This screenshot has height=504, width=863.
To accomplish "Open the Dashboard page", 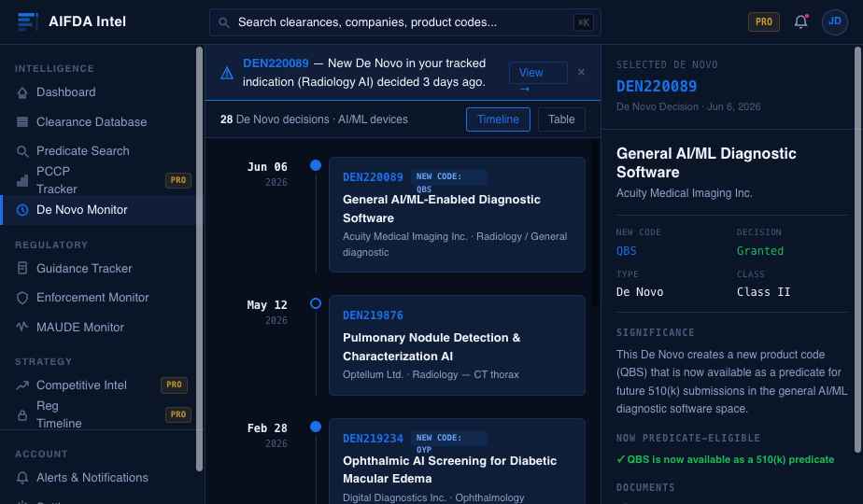I will (x=65, y=91).
